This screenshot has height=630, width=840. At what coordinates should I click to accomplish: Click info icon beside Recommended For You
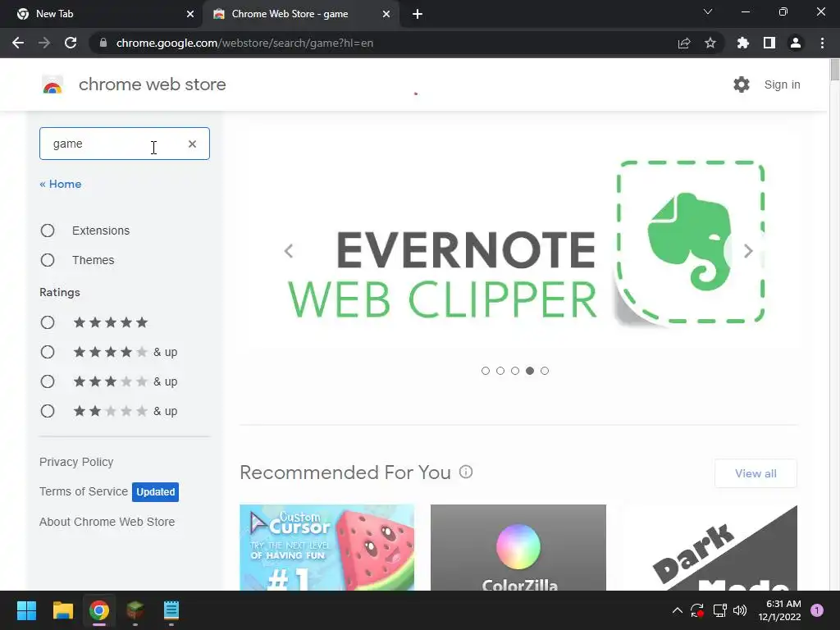click(x=466, y=472)
